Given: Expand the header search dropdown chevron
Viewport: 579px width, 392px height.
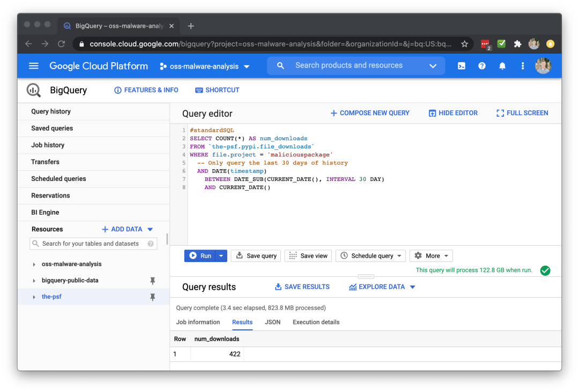Looking at the screenshot, I should pyautogui.click(x=433, y=66).
